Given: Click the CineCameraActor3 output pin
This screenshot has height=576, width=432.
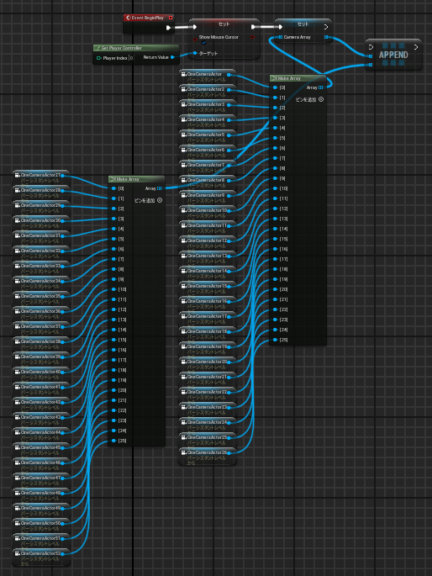Looking at the screenshot, I should pos(229,105).
